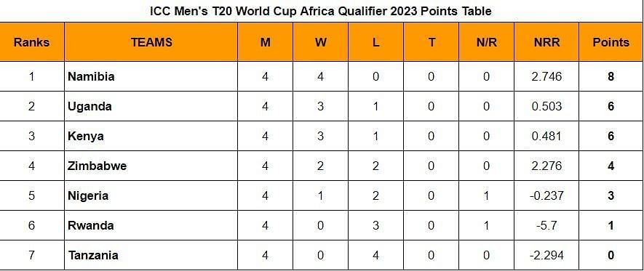Select Namibia's 8 points cell
Viewport: 644px width, 271px height.
(x=611, y=77)
